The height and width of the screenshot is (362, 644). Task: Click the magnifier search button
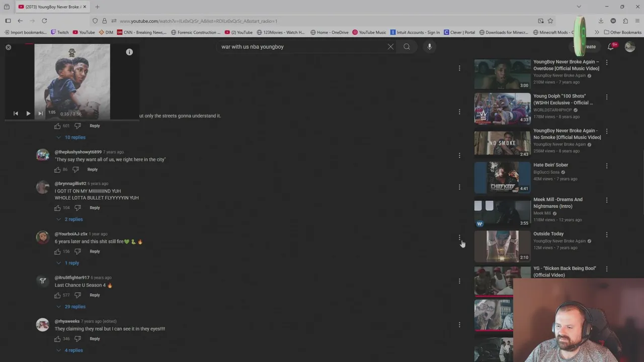click(x=407, y=47)
